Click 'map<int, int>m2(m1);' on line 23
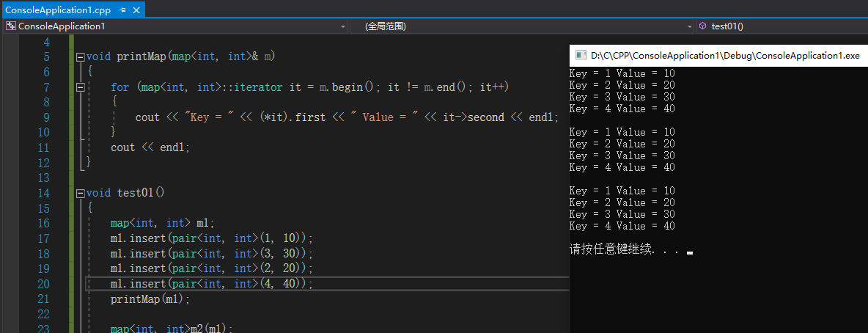868x333 pixels. pyautogui.click(x=172, y=329)
